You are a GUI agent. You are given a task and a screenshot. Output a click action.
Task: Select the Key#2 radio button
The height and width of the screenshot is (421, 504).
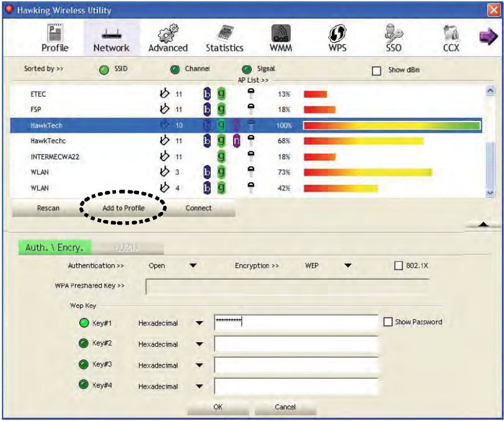pos(84,343)
